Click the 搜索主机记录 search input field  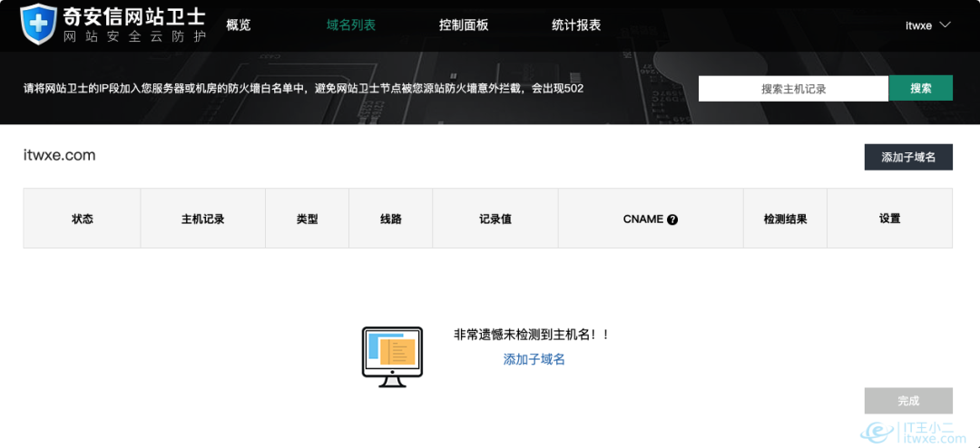click(x=793, y=89)
